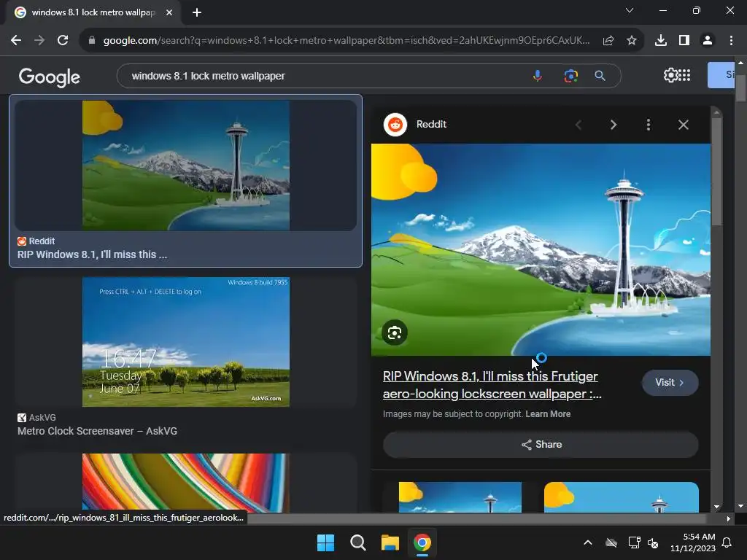Image resolution: width=747 pixels, height=560 pixels.
Task: Click the padlock site info icon
Action: [x=92, y=41]
